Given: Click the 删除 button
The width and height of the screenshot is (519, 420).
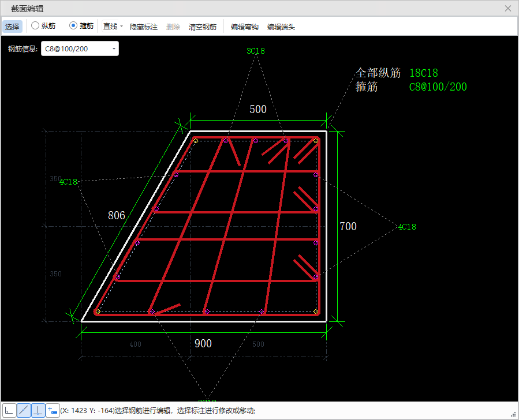Looking at the screenshot, I should (x=173, y=27).
